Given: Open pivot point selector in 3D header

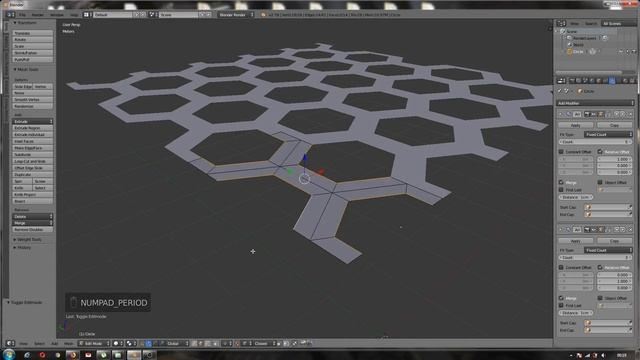Looking at the screenshot, I should tap(131, 344).
